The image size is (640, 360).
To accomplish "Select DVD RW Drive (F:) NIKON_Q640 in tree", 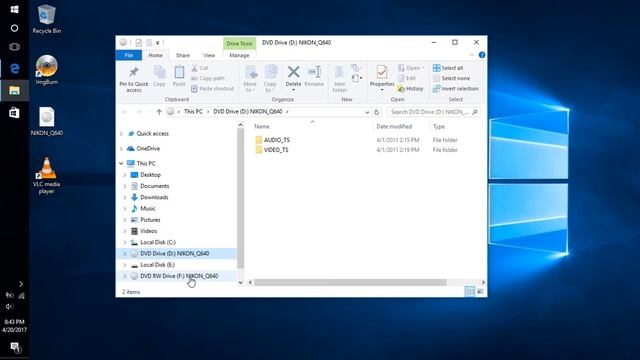I will coord(179,276).
